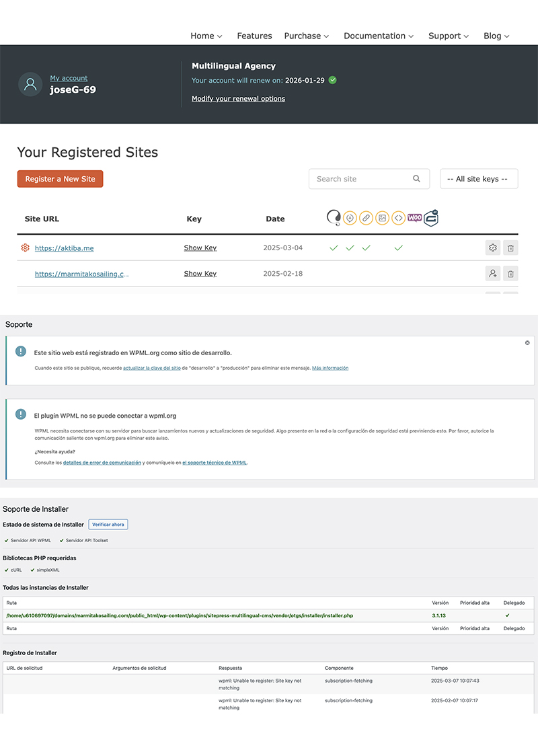Screen dimensions: 538x756
Task: Click log time 2025-03-07 10:07:43
Action: (x=455, y=681)
